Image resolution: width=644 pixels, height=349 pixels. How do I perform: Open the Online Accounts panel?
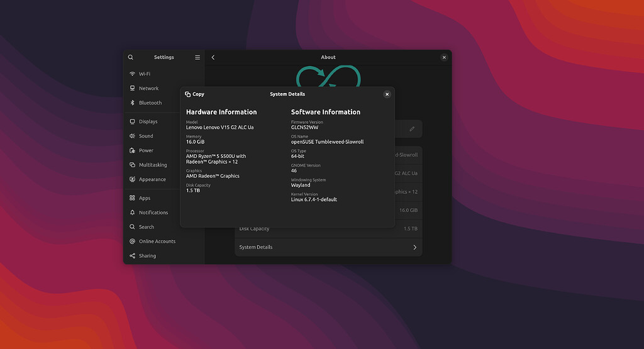pos(157,241)
